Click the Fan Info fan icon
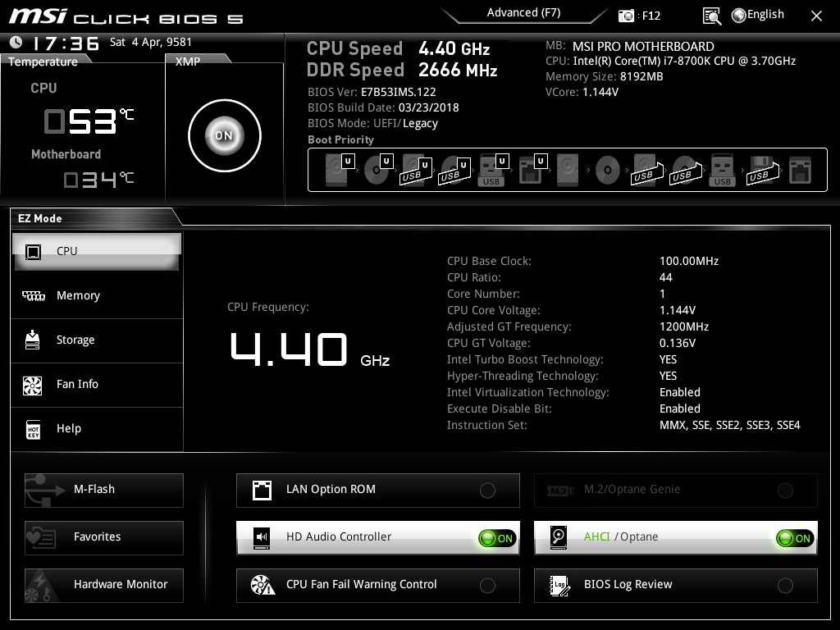Viewport: 840px width, 630px height. (x=33, y=385)
